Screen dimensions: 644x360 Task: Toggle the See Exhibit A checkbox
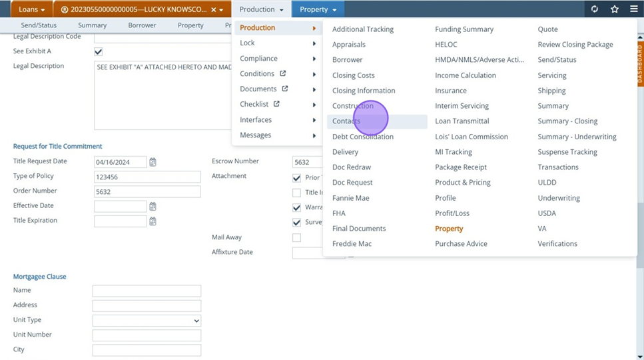pos(98,51)
